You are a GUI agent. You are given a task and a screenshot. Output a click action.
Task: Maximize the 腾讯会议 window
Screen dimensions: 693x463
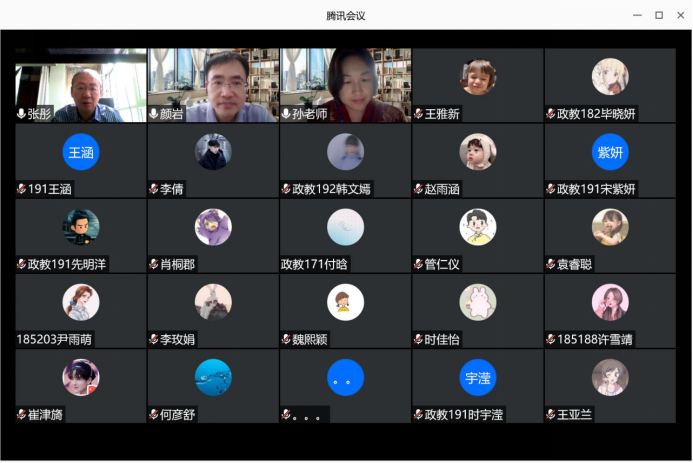(658, 15)
